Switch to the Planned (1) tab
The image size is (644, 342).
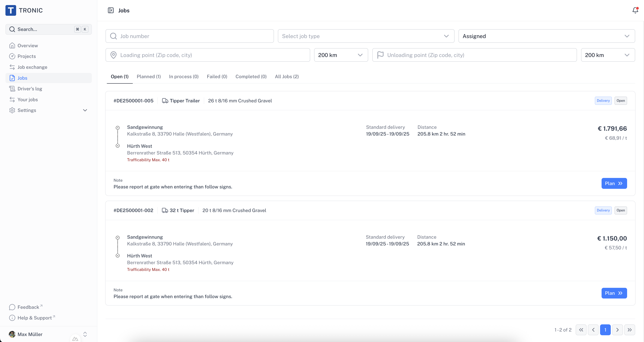click(149, 77)
